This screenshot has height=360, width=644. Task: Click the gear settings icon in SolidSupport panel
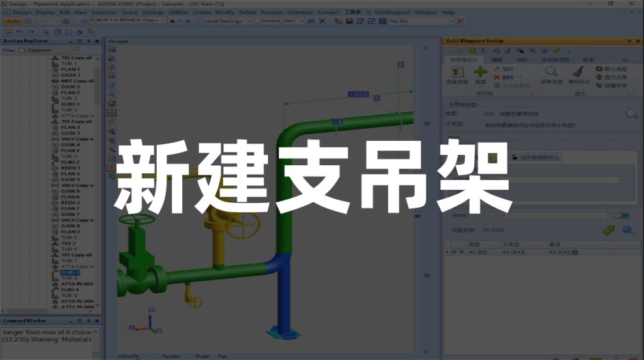click(x=625, y=60)
